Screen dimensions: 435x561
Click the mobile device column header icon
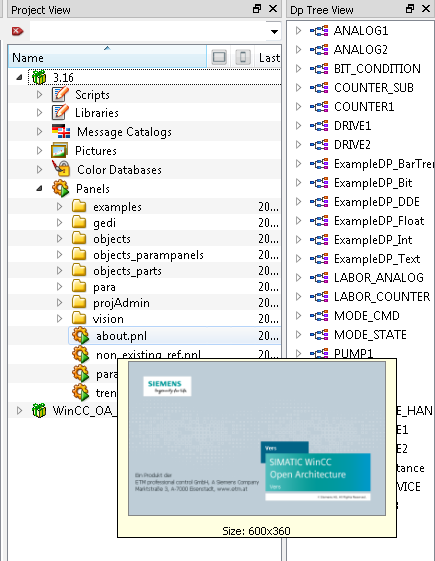pos(243,57)
